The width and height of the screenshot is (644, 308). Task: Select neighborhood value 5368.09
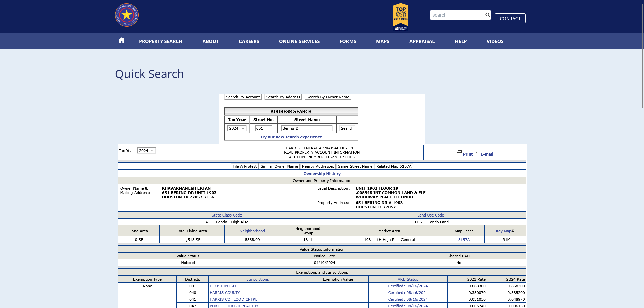point(252,240)
